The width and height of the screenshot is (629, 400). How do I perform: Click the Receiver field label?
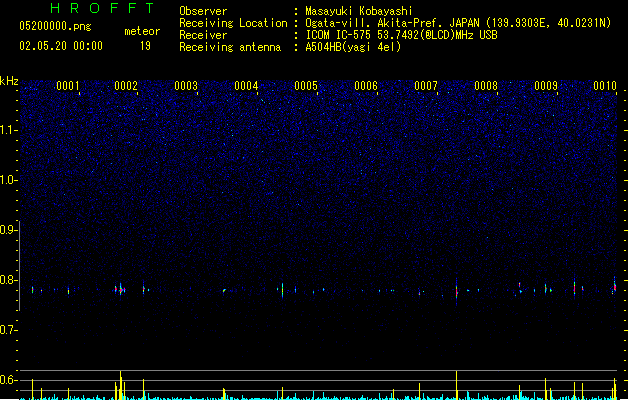(203, 35)
